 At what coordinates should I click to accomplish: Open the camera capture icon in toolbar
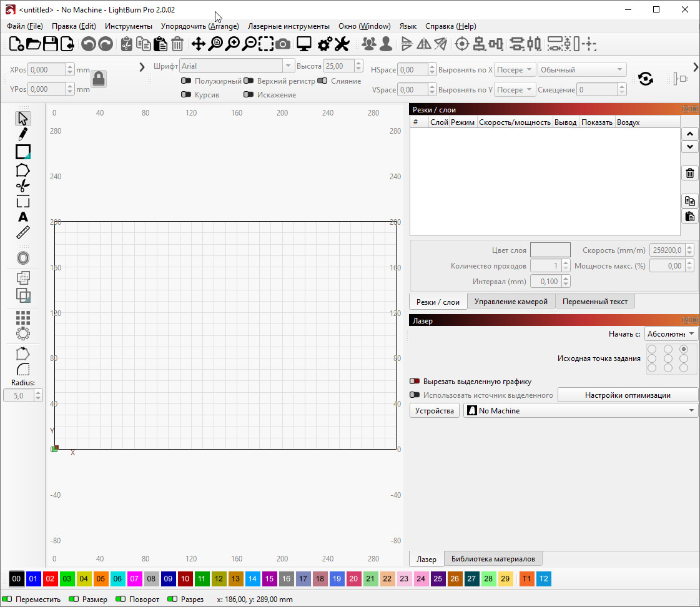pos(283,44)
